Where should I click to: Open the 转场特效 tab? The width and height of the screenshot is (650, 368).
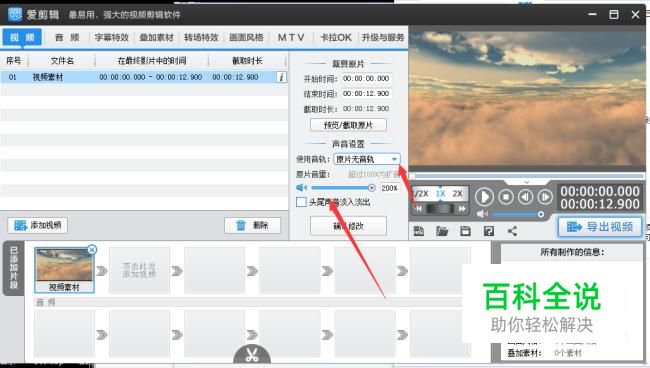pos(201,37)
